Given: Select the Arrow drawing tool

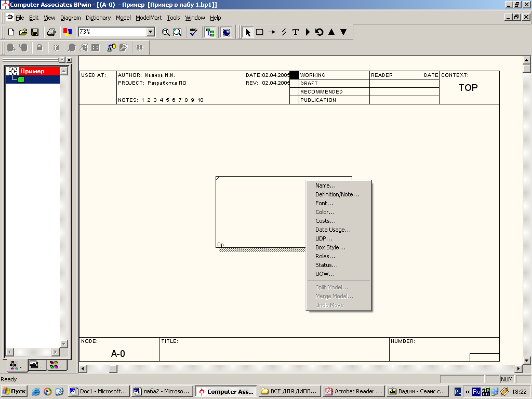Looking at the screenshot, I should point(271,32).
